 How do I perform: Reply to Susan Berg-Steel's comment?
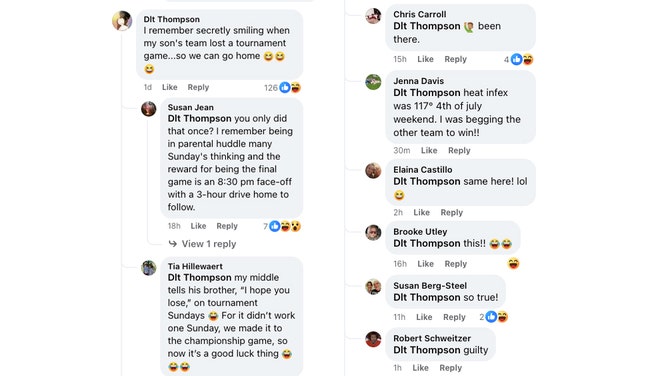click(x=454, y=317)
